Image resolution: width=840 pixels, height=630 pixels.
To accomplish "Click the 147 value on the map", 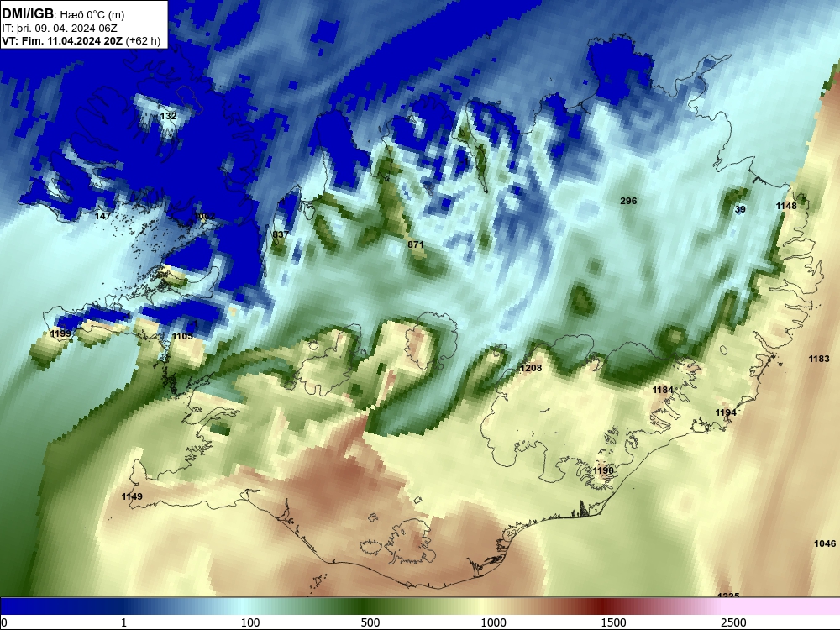I will coord(102,216).
